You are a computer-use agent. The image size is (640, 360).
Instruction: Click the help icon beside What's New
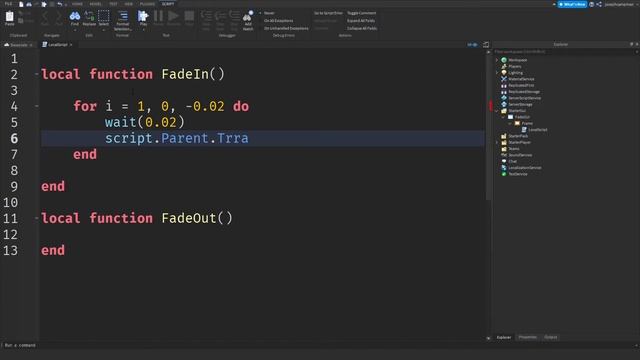pos(591,4)
